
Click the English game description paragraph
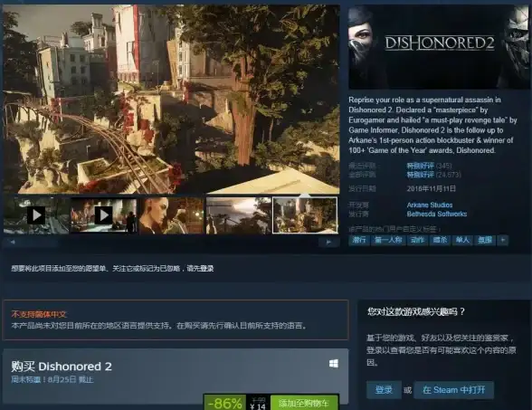[432, 125]
